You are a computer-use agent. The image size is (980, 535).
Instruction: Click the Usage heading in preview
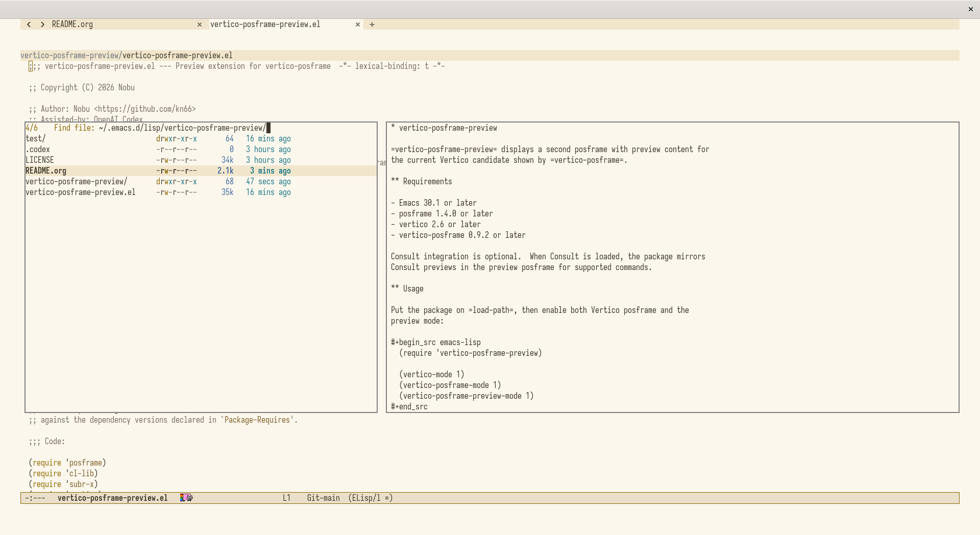407,289
